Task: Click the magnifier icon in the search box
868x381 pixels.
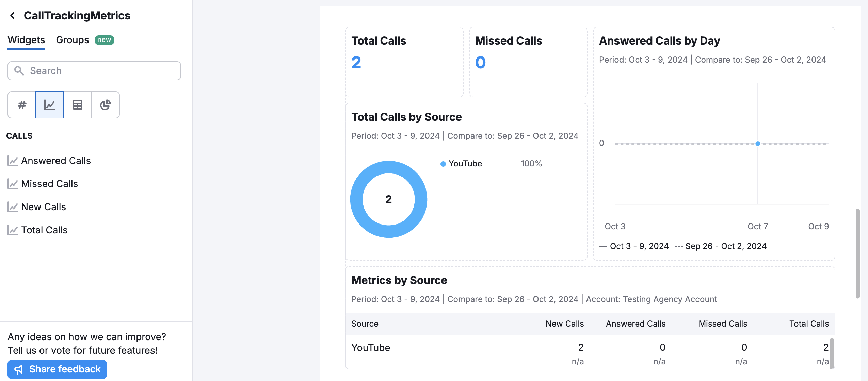Action: (19, 71)
